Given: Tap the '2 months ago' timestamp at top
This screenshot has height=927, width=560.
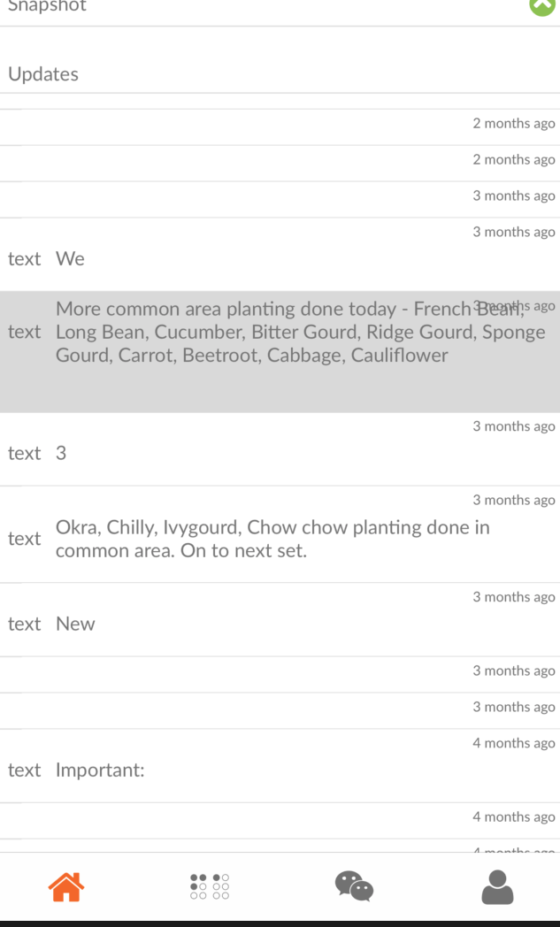Looking at the screenshot, I should 513,123.
